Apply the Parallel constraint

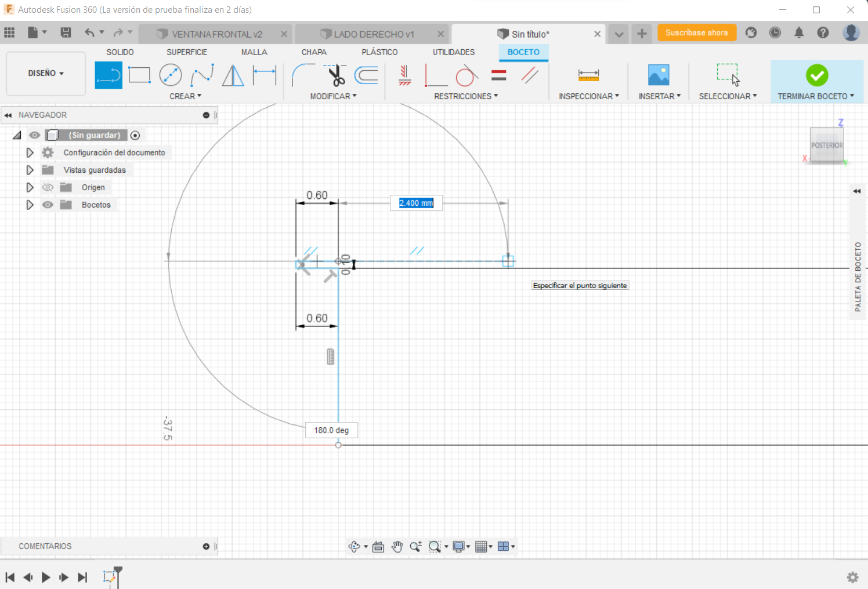click(x=530, y=75)
